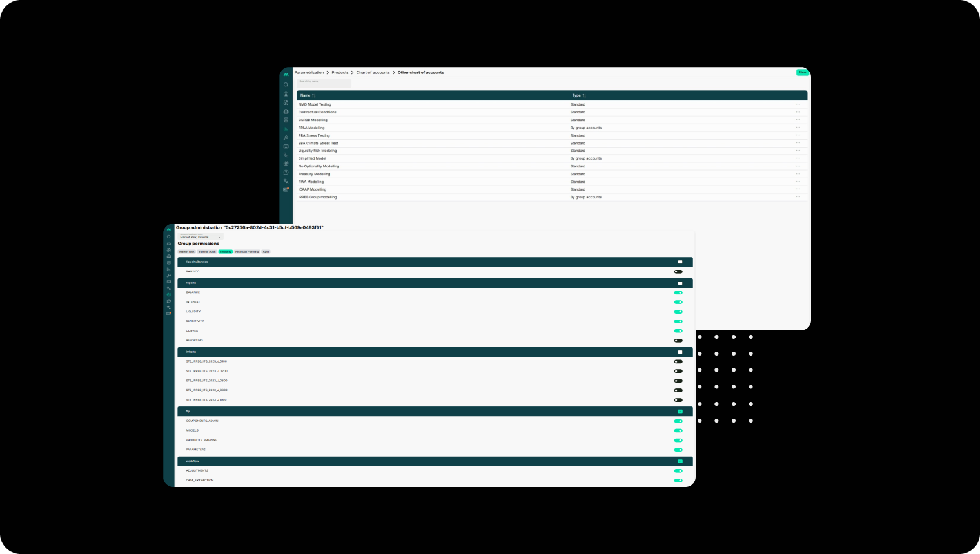Click the green New button
Viewport: 980px width, 554px height.
(x=803, y=72)
